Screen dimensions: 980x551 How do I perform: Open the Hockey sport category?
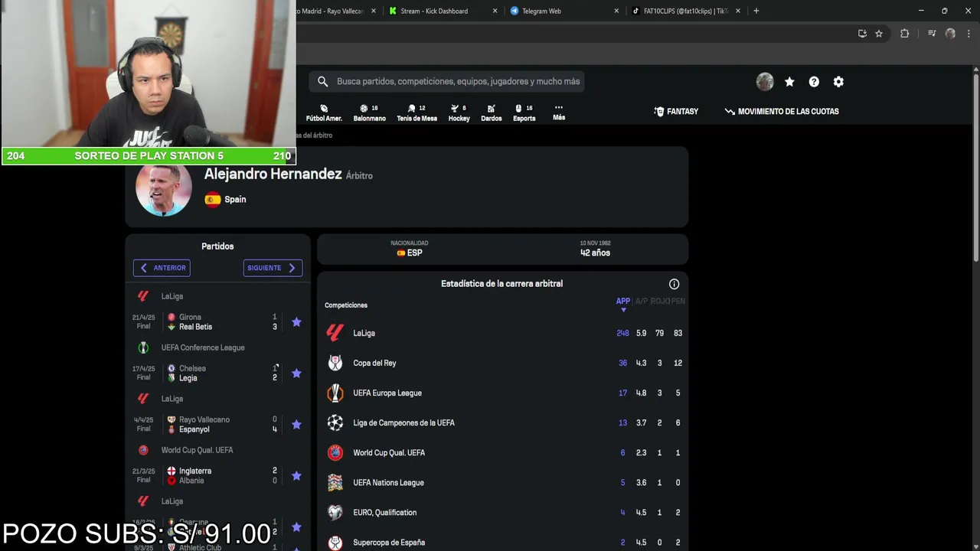[x=459, y=112]
